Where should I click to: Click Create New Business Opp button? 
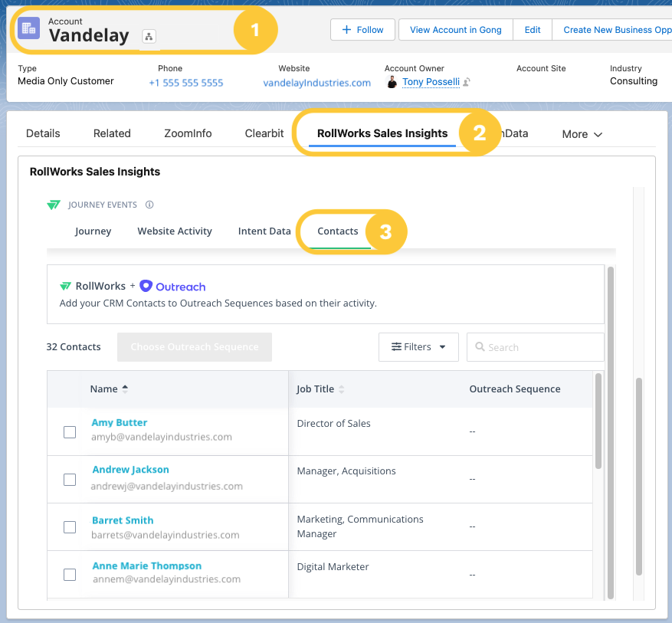point(612,30)
